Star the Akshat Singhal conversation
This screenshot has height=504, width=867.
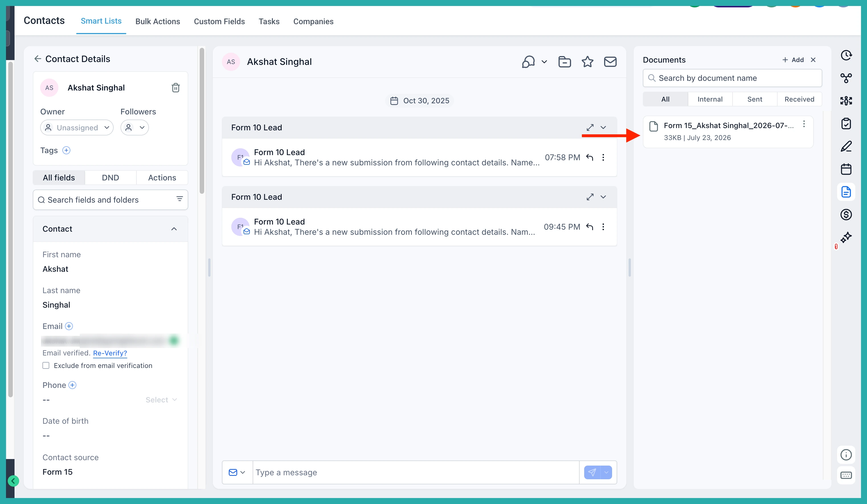coord(587,62)
